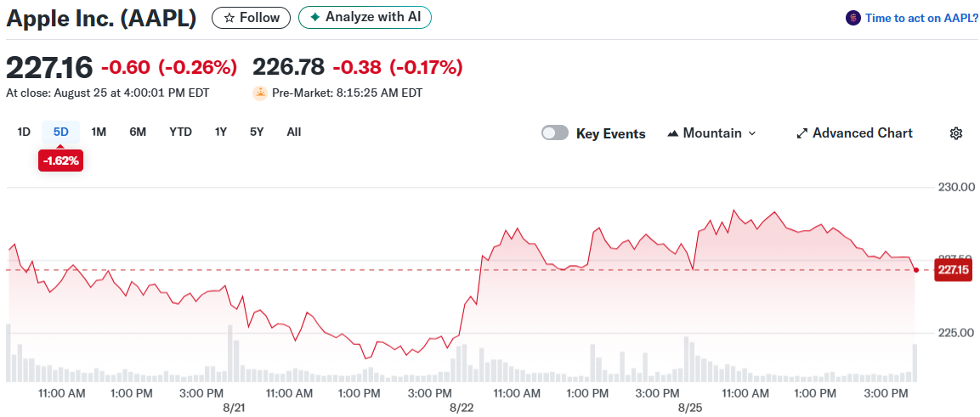
Task: Click the 8/21 date label
Action: (233, 408)
